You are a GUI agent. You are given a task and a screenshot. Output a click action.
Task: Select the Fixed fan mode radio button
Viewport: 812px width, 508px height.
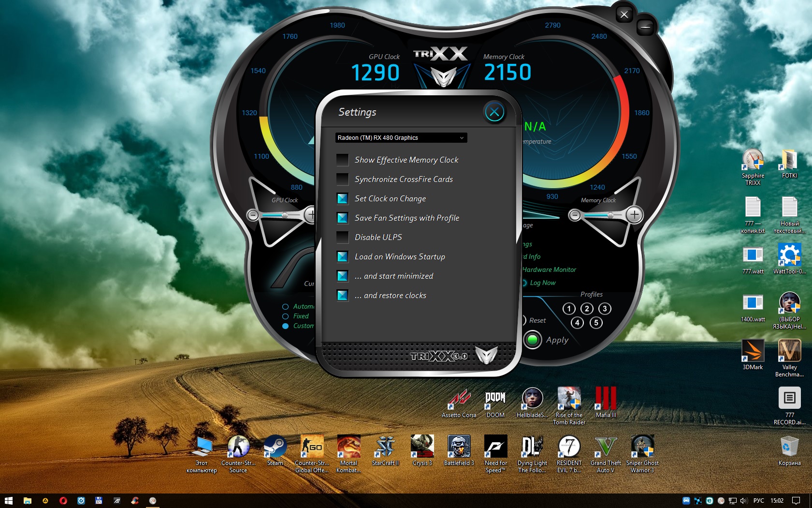pos(285,316)
